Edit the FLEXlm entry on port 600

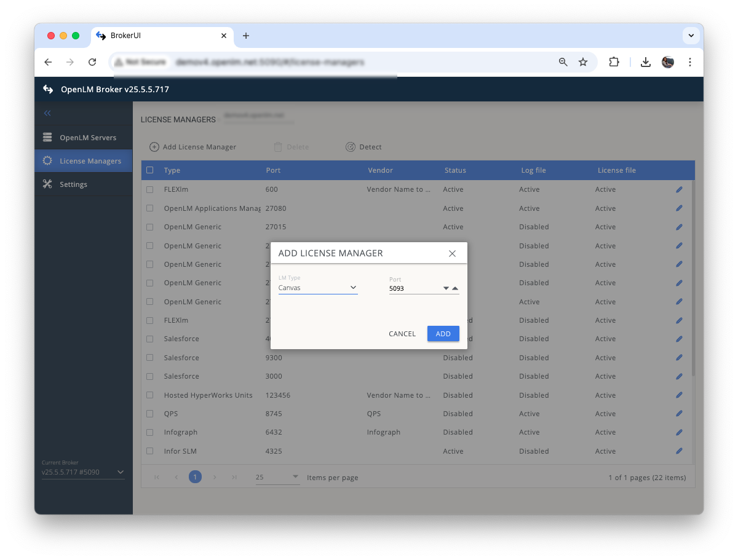678,189
